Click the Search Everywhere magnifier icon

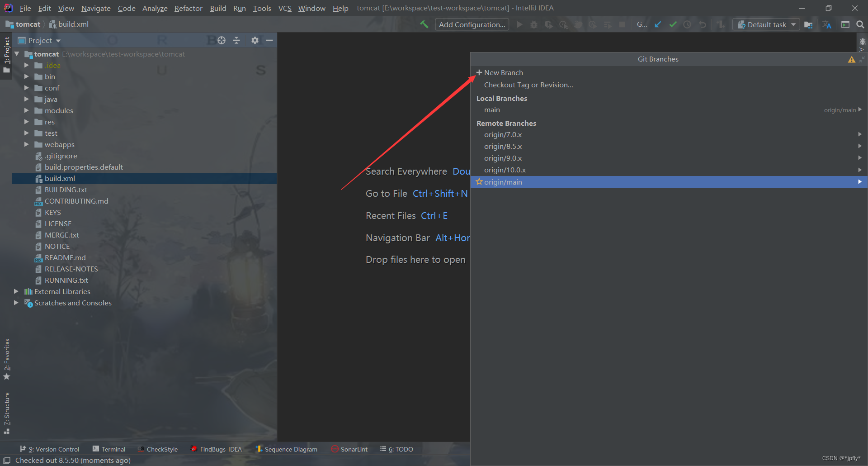860,24
